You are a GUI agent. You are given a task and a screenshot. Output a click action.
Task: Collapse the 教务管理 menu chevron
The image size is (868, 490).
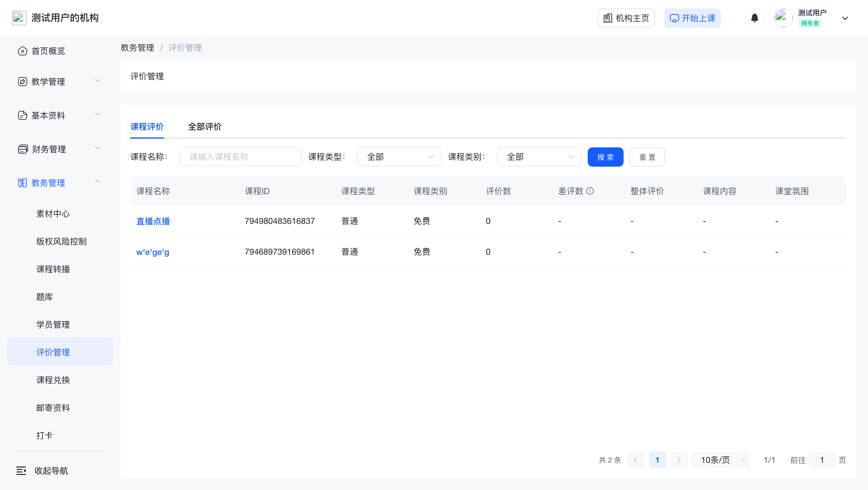[x=98, y=182]
